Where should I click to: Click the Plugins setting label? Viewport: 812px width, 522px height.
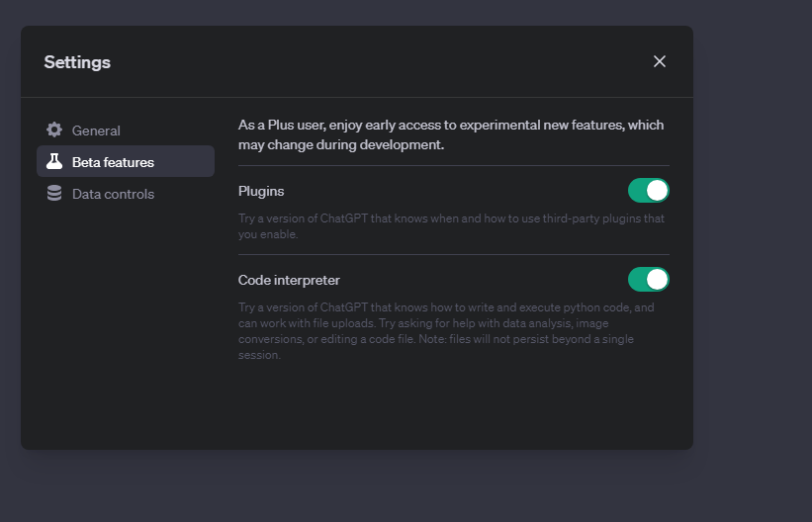(x=261, y=191)
